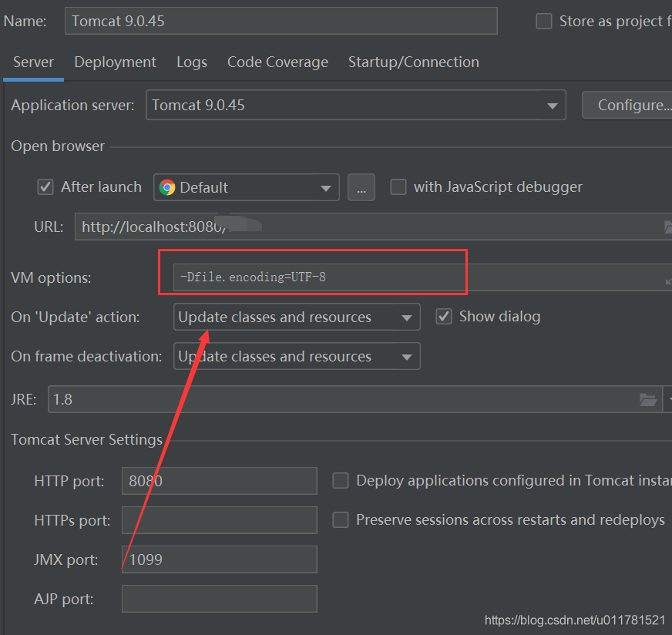Click the JRE input field
The height and width of the screenshot is (635, 672).
(x=355, y=399)
